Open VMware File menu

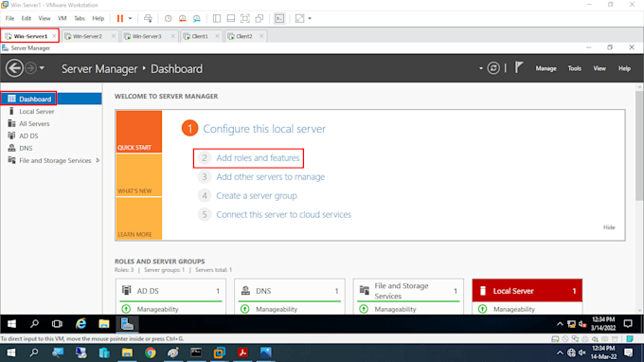(x=9, y=19)
